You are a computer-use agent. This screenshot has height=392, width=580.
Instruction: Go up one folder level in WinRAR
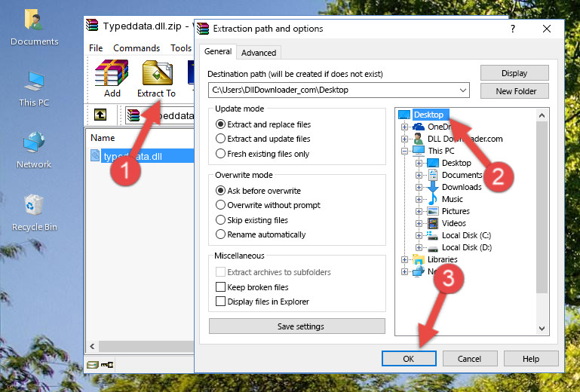(x=100, y=115)
